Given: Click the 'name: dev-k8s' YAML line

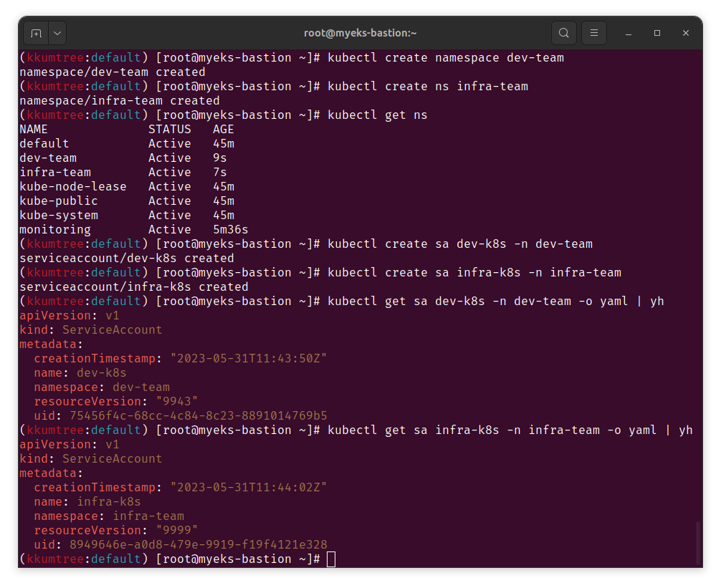Looking at the screenshot, I should [x=80, y=372].
